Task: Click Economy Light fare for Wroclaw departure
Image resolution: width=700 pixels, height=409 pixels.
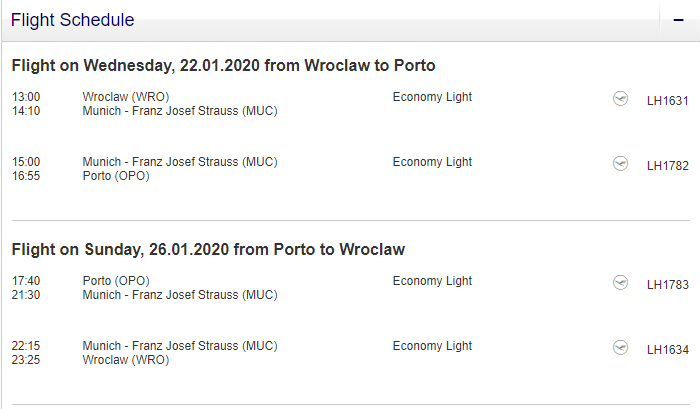Action: click(432, 97)
